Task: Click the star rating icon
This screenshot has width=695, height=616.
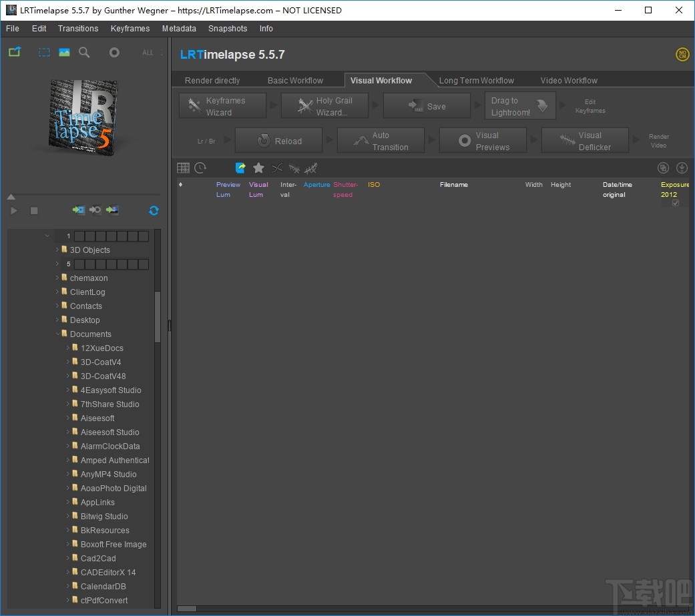Action: pyautogui.click(x=258, y=168)
